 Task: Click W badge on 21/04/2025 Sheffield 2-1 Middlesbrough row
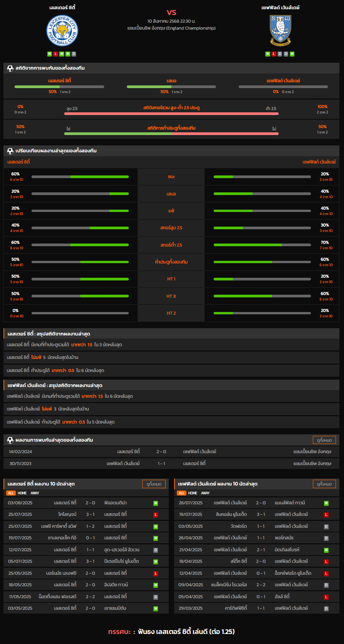326,550
